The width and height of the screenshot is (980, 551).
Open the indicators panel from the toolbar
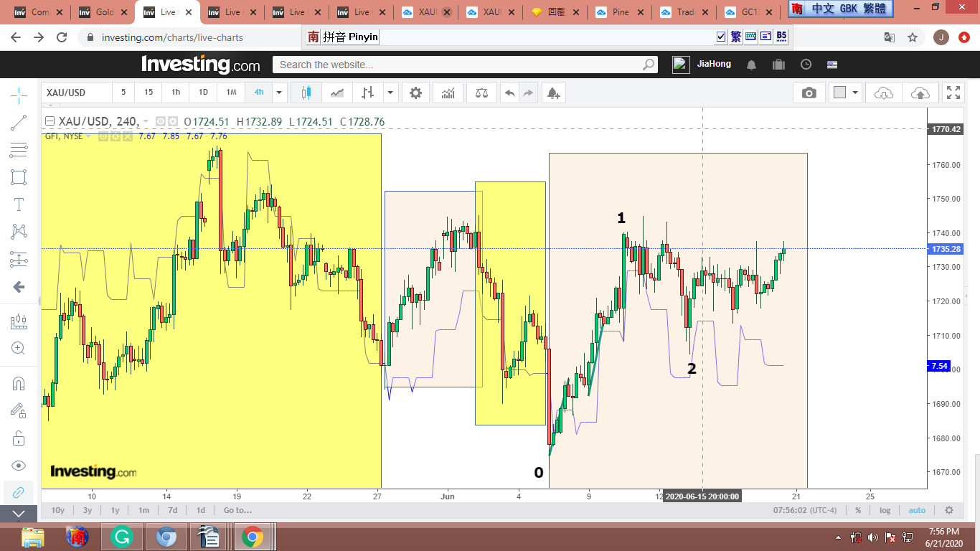[x=448, y=93]
